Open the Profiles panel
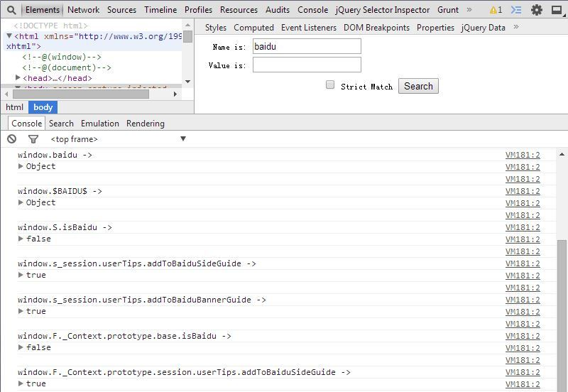This screenshot has height=392, width=568. pyautogui.click(x=199, y=10)
